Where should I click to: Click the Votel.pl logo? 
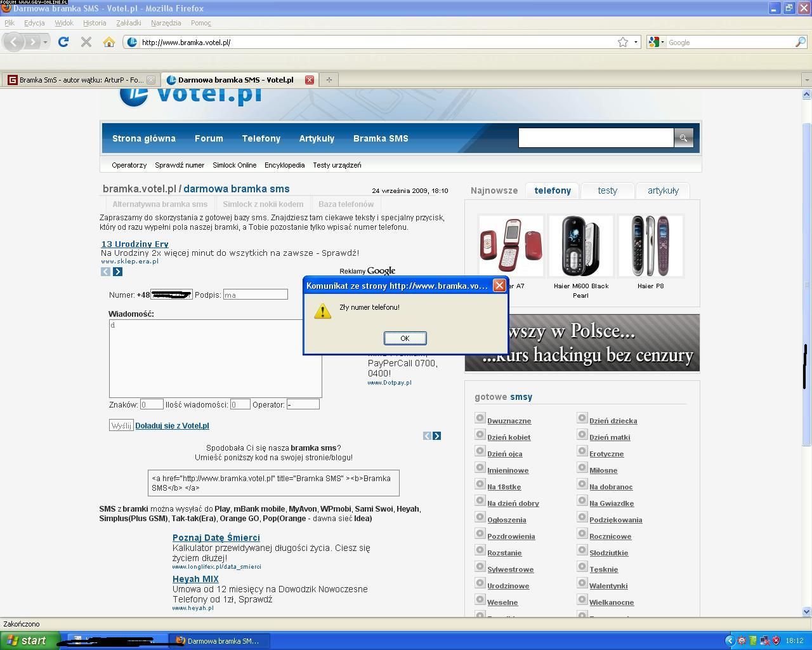tap(190, 96)
